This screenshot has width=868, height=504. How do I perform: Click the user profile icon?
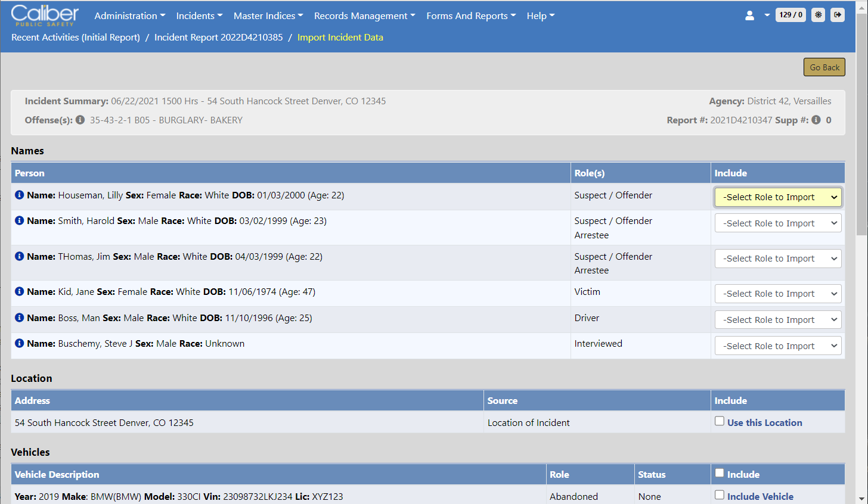[x=749, y=15]
